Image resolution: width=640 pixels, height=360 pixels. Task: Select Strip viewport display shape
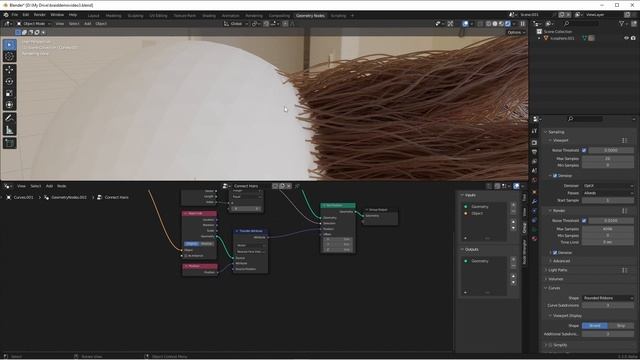pos(621,326)
